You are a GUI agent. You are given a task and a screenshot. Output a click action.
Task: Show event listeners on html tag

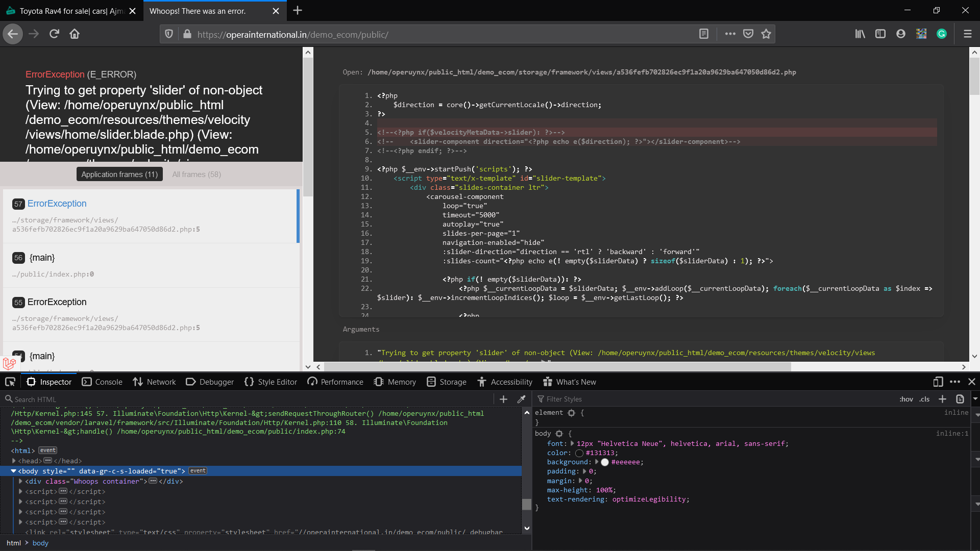[48, 450]
